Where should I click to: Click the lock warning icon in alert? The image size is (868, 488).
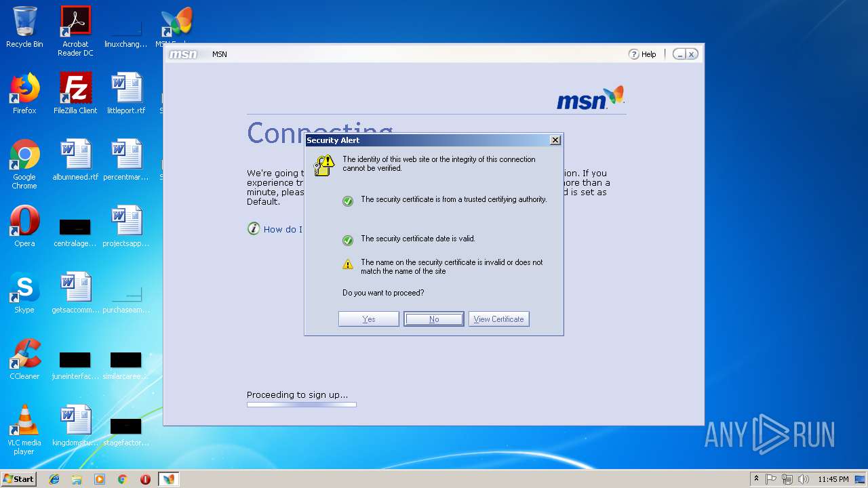coord(324,165)
